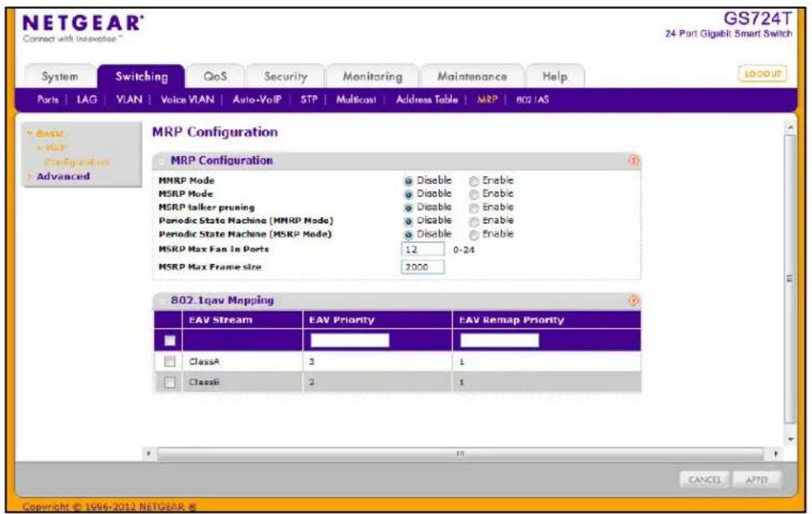The height and width of the screenshot is (514, 812).
Task: Open the System tab
Action: click(x=60, y=77)
